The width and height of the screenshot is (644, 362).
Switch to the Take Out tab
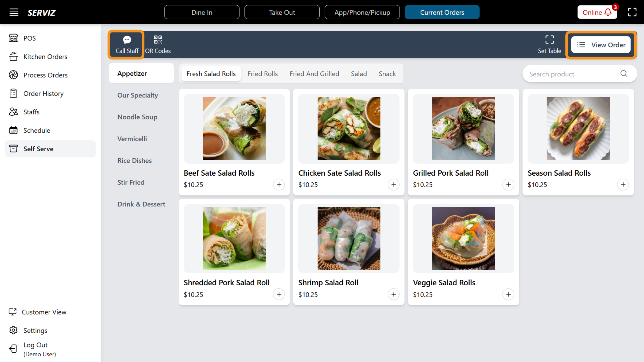pos(282,12)
